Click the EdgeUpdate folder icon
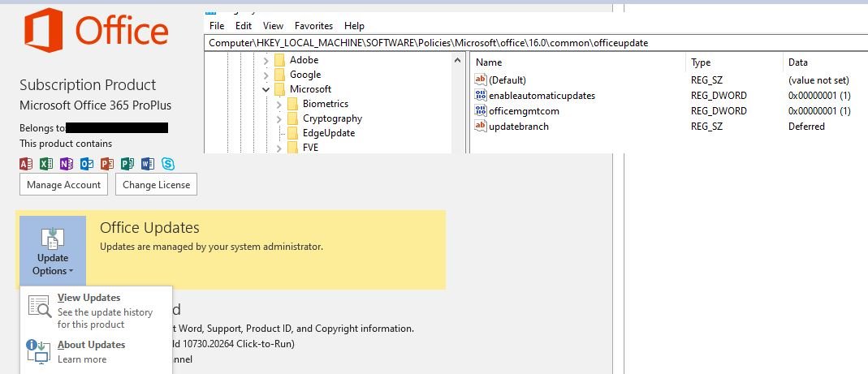The image size is (868, 374). (x=292, y=133)
